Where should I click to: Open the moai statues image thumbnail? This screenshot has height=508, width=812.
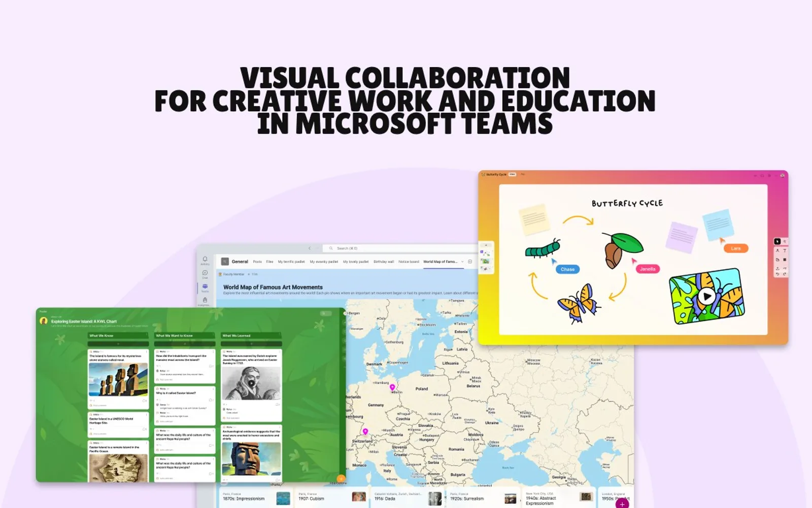click(x=118, y=379)
